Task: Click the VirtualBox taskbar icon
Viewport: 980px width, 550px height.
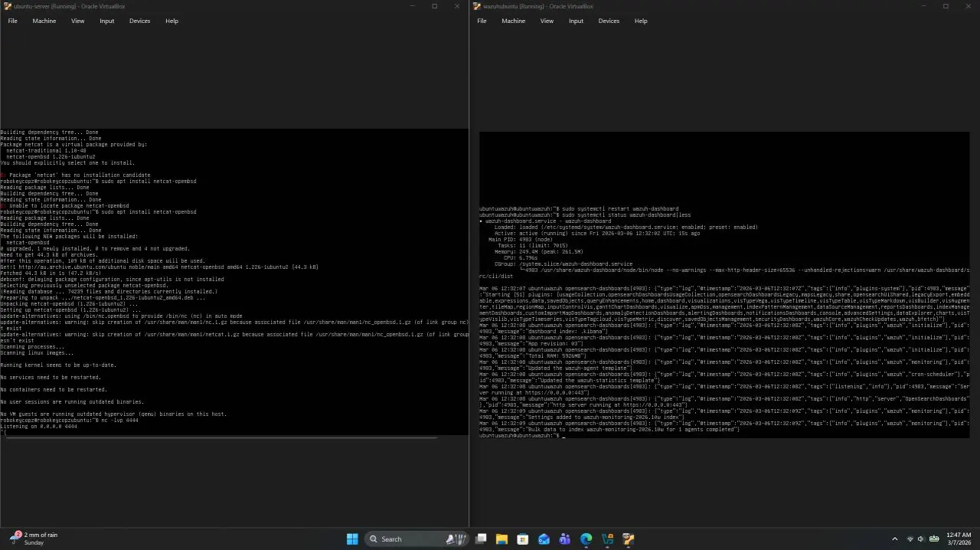Action: point(607,539)
